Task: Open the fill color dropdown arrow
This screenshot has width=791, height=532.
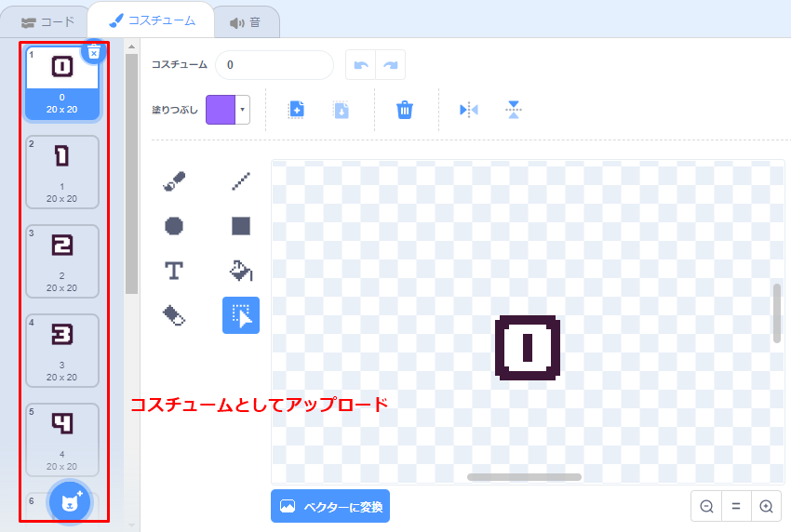Action: (243, 110)
